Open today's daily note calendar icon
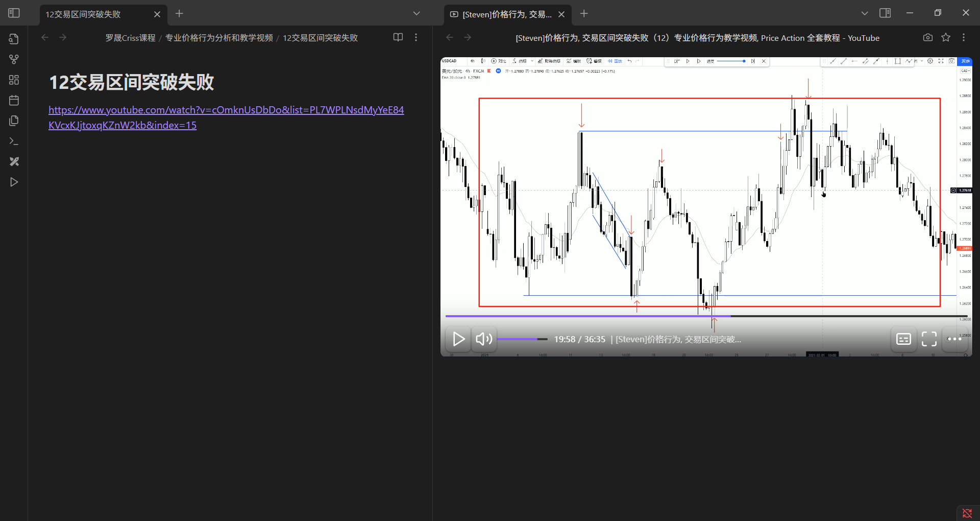 pos(14,100)
